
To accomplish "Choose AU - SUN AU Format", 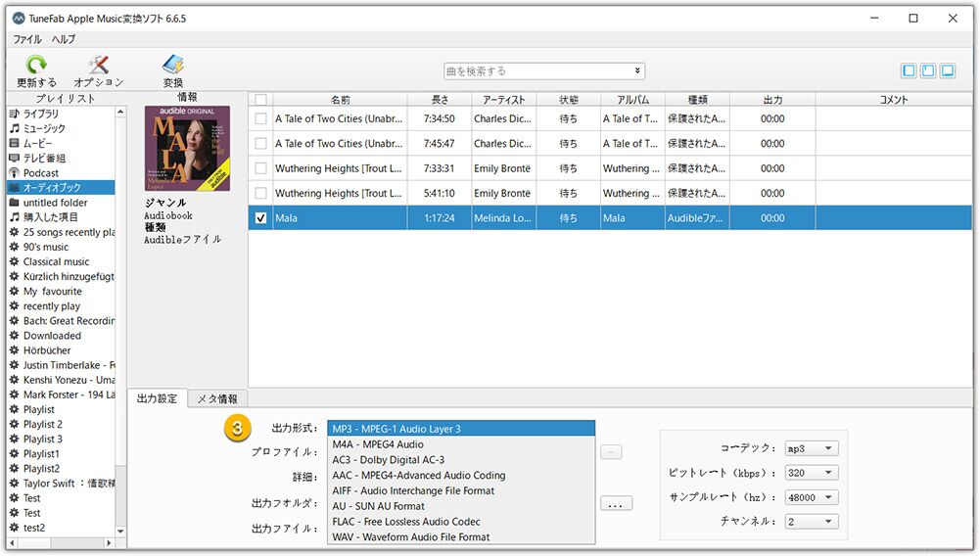I will tap(460, 506).
